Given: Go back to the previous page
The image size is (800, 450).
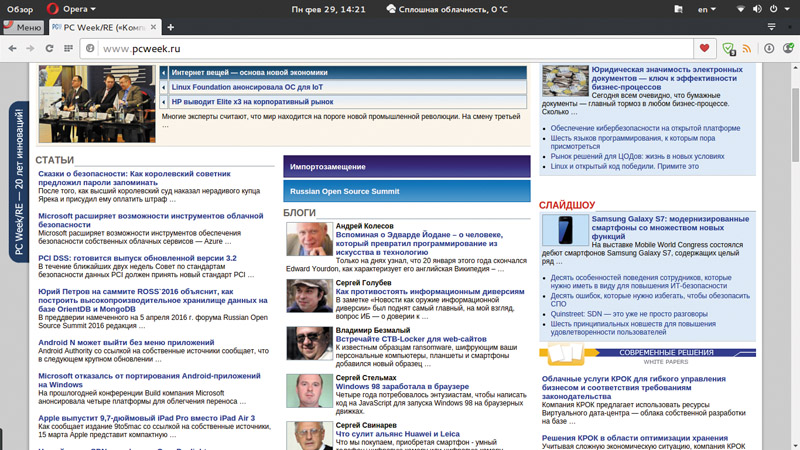Looking at the screenshot, I should (12, 48).
